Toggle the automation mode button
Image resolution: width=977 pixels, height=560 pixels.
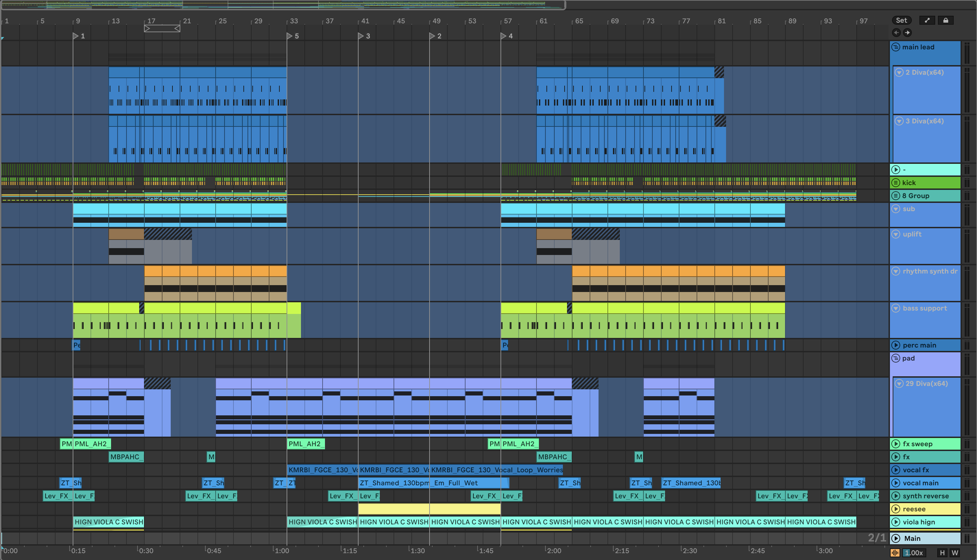click(927, 20)
